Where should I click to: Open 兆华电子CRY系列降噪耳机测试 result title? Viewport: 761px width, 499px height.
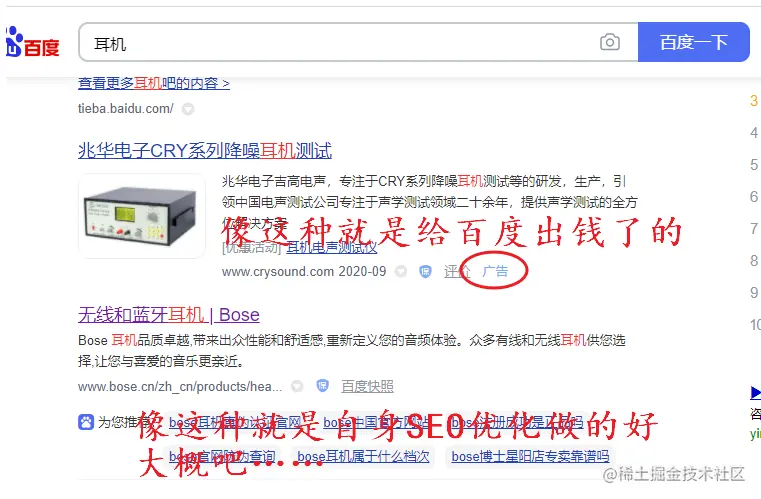tap(205, 151)
